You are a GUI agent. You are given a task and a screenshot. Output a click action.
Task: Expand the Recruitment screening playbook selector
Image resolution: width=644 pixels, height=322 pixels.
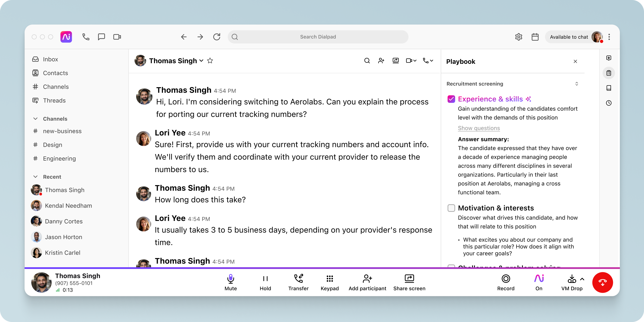click(577, 84)
